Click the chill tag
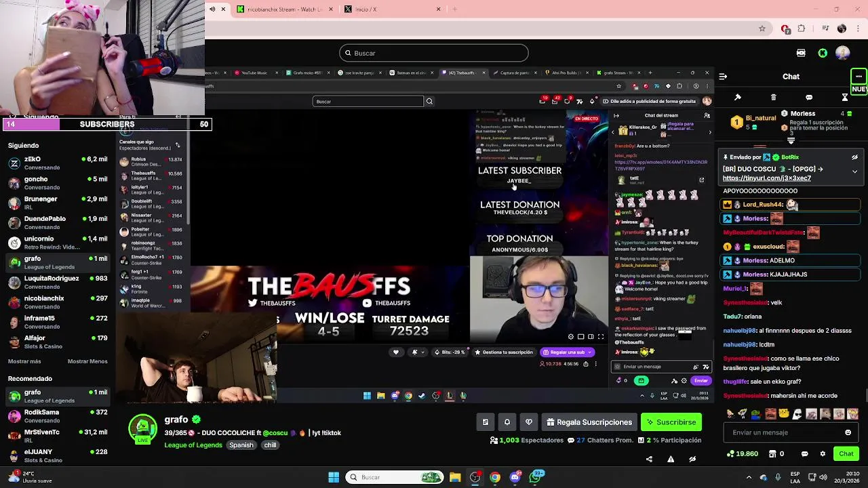Screen dimensions: 868x488 point(270,445)
